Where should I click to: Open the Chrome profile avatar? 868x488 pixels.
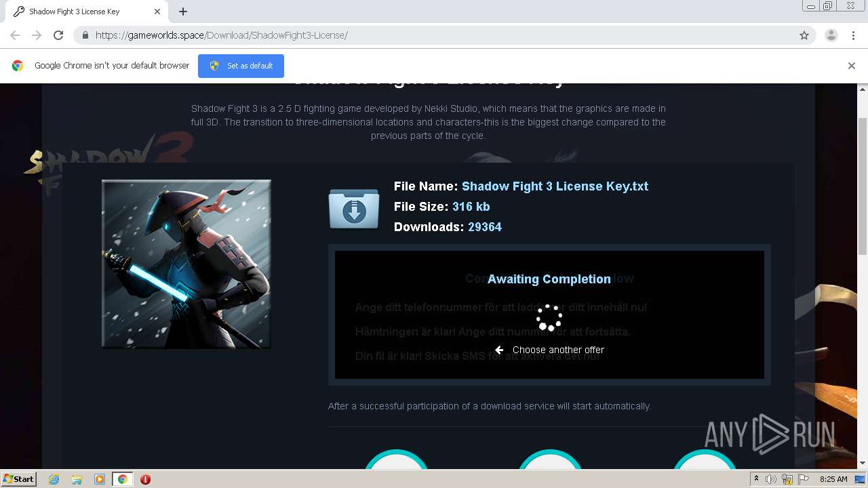tap(831, 35)
